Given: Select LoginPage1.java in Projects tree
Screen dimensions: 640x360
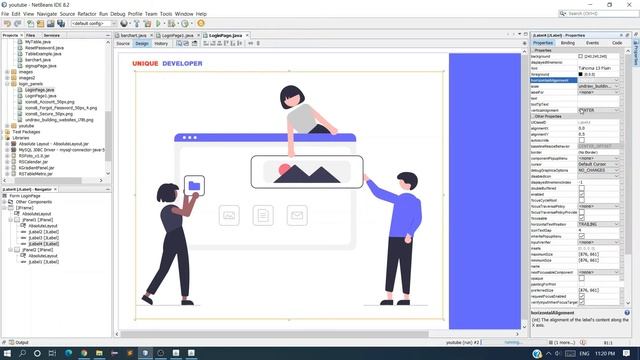Looking at the screenshot, I should 40,96.
